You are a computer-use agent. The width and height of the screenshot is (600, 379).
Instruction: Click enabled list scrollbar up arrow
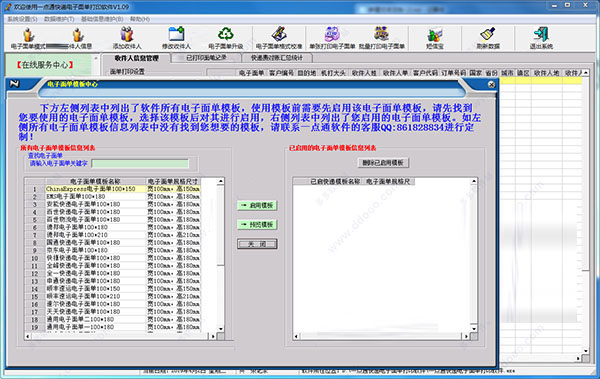(474, 181)
